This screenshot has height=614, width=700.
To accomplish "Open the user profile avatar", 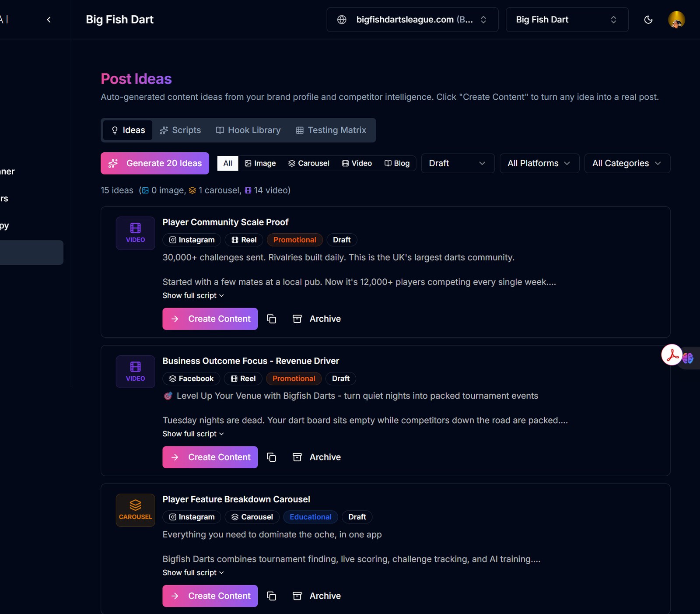I will [676, 20].
